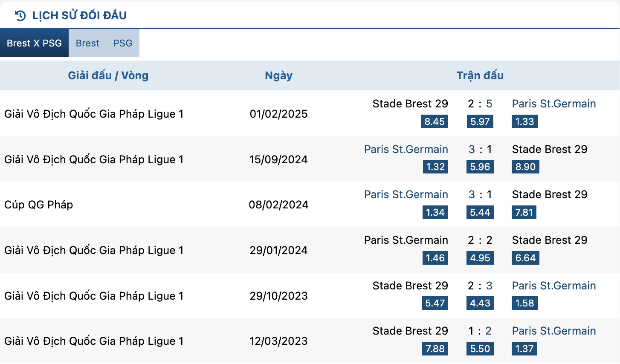Open Paris St.Germain link in 15/09/2024 match
The image size is (620, 364).
pos(406,149)
